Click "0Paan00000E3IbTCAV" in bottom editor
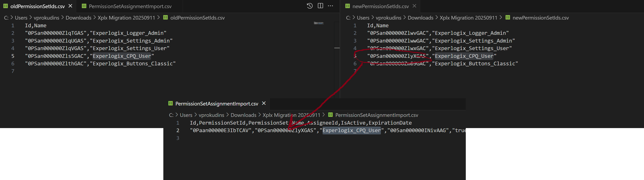Viewport: 644px width, 180px height. (221, 130)
